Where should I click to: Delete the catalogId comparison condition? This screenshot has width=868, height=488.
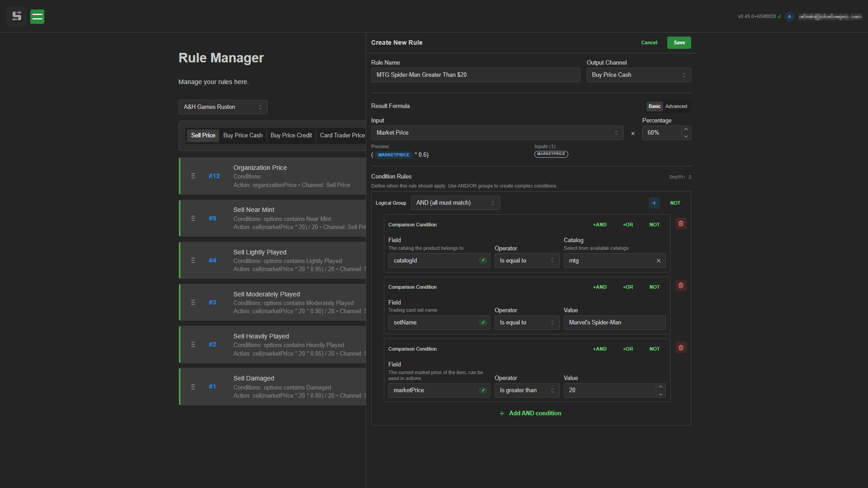pos(681,223)
